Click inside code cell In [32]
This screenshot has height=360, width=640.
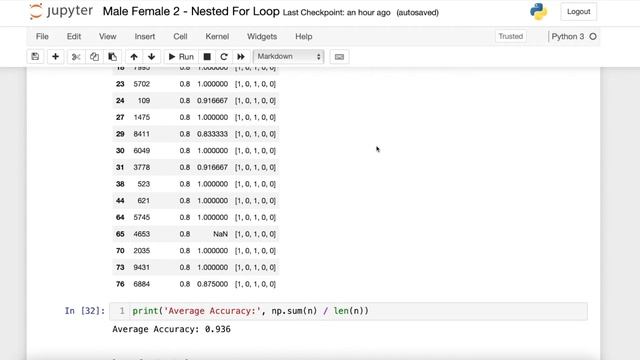click(x=349, y=311)
